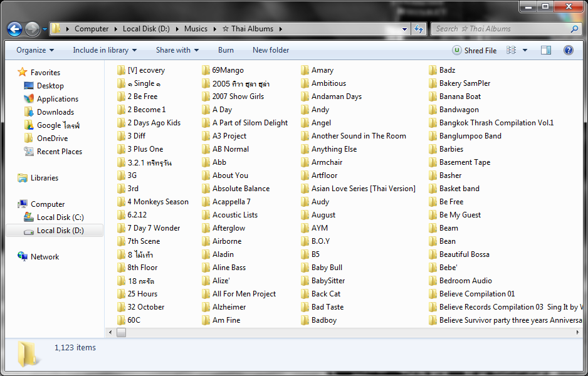
Task: Expand arrow after Musics breadcrumb
Action: pyautogui.click(x=215, y=29)
